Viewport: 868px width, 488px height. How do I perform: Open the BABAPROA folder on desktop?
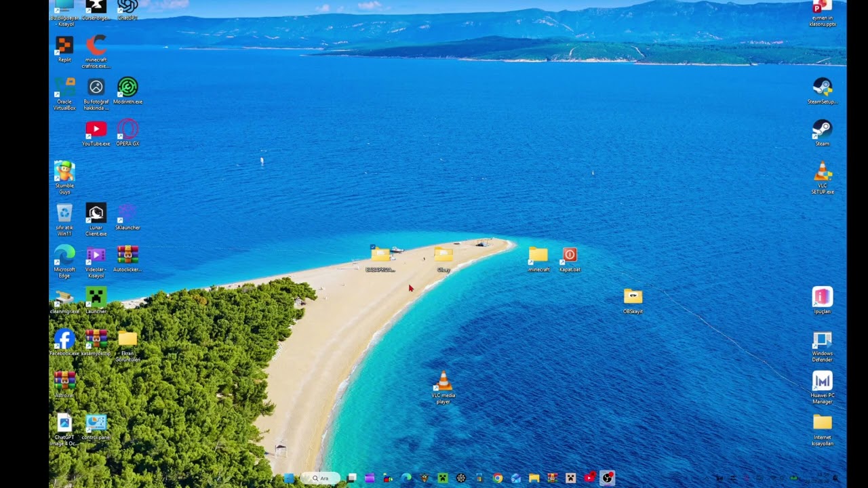click(x=380, y=259)
